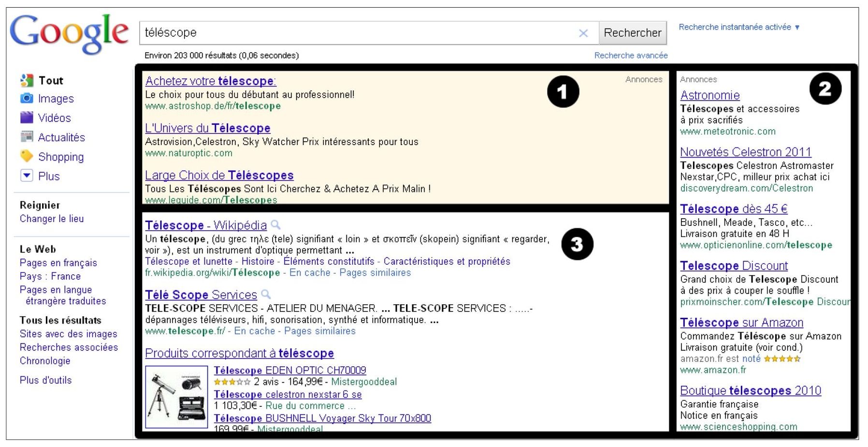This screenshot has height=447, width=868.
Task: Open the Actualités newspaper icon
Action: click(x=27, y=137)
